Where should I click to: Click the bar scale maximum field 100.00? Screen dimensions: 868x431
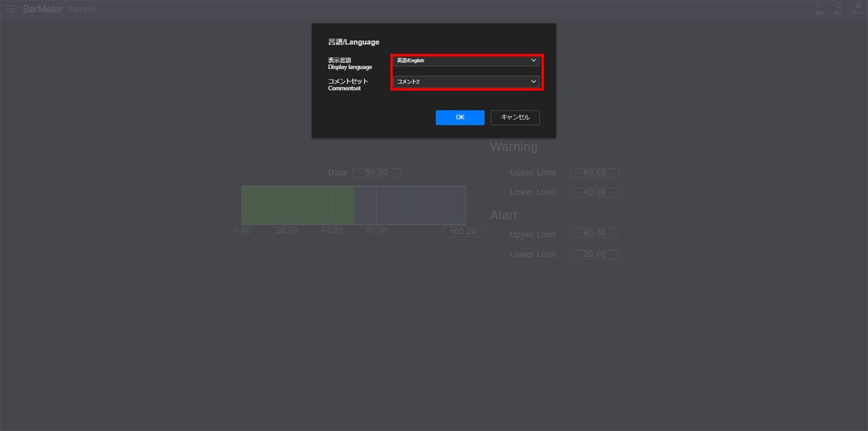463,231
